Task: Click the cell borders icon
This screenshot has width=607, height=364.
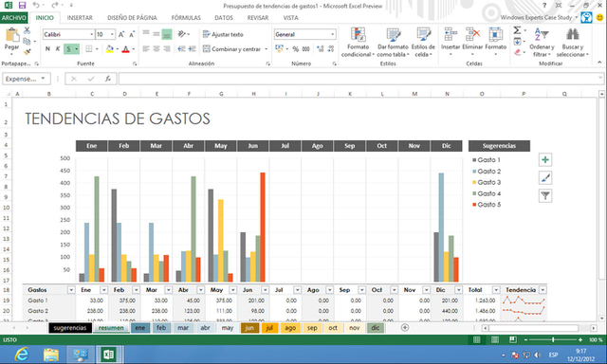Action: pos(89,48)
